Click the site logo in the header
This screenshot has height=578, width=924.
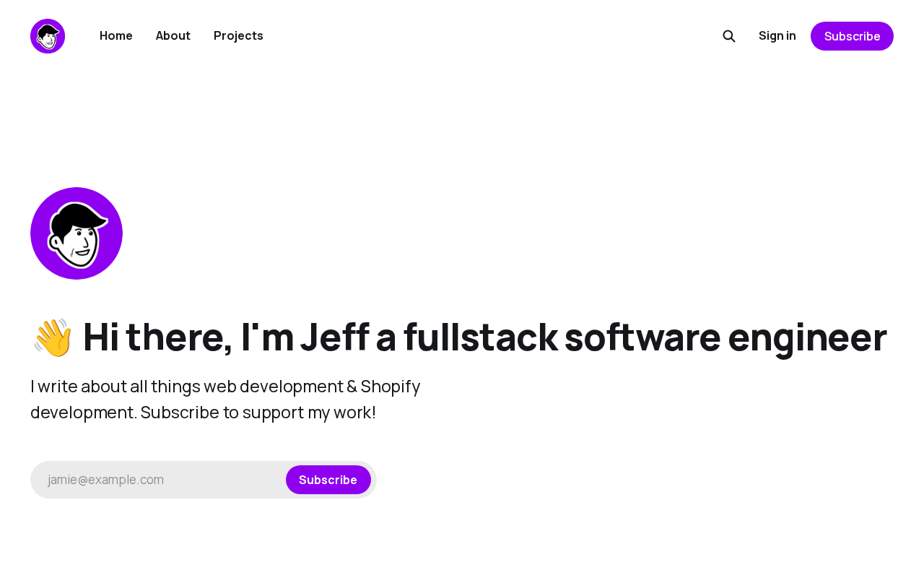(x=48, y=36)
